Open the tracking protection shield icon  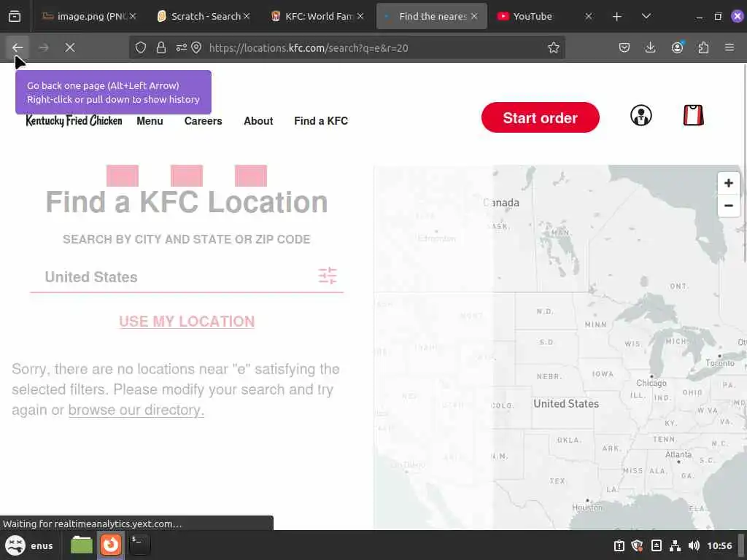141,47
